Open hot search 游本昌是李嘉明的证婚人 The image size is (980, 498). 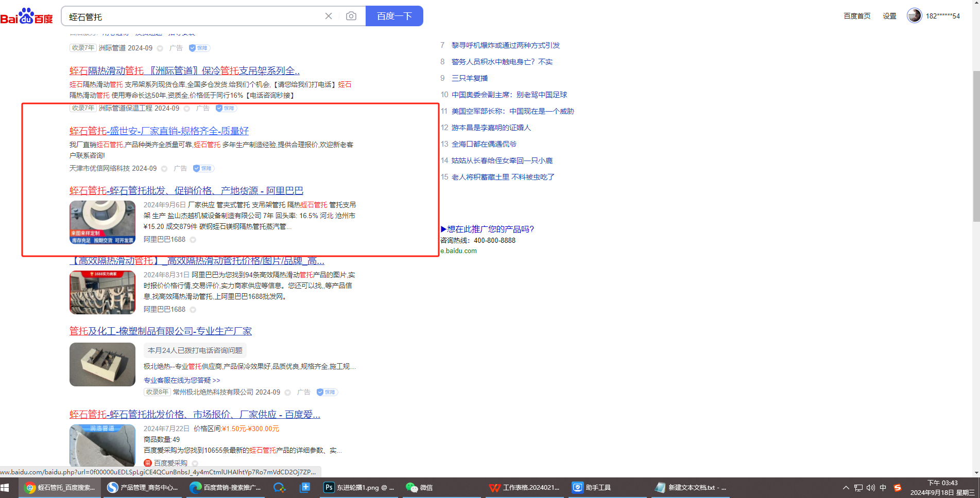(491, 128)
